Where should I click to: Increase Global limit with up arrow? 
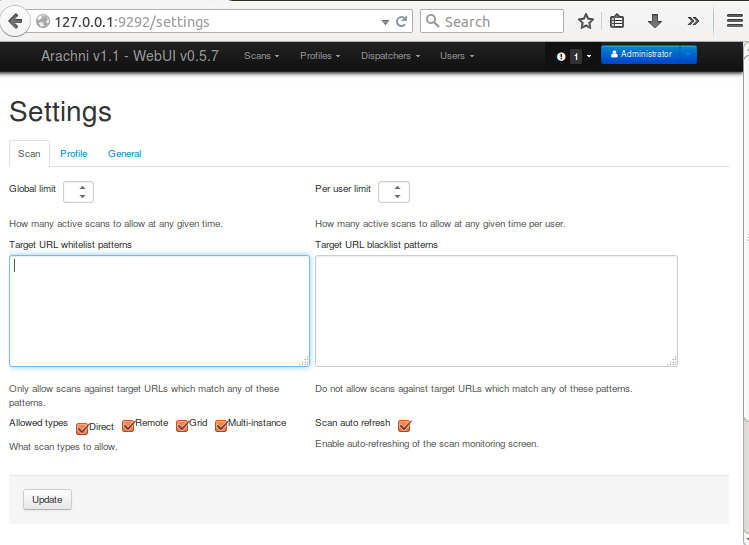coord(83,188)
